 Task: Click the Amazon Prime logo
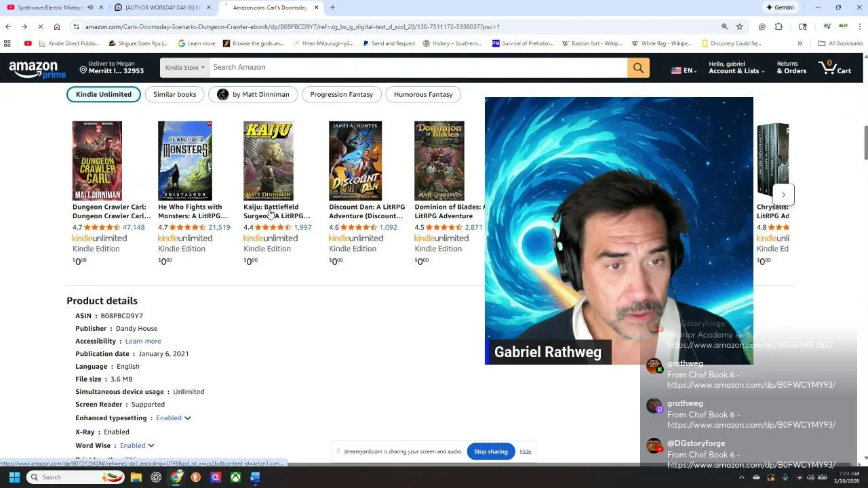tap(37, 68)
